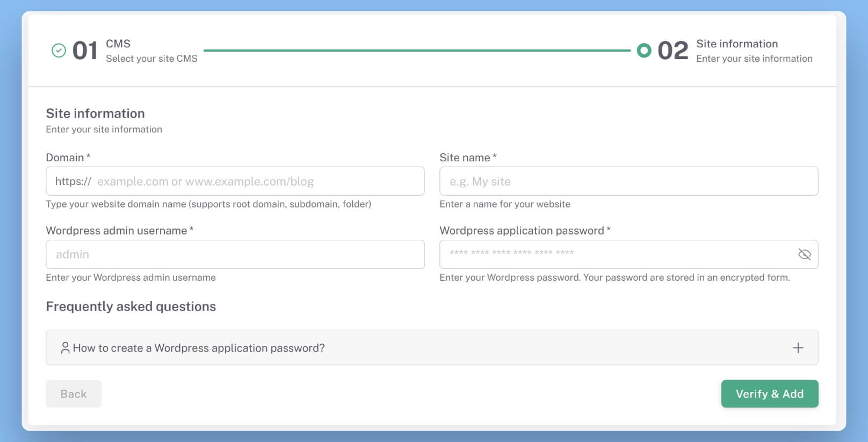Expand the FAQ with the plus icon
The height and width of the screenshot is (442, 868).
tap(798, 348)
